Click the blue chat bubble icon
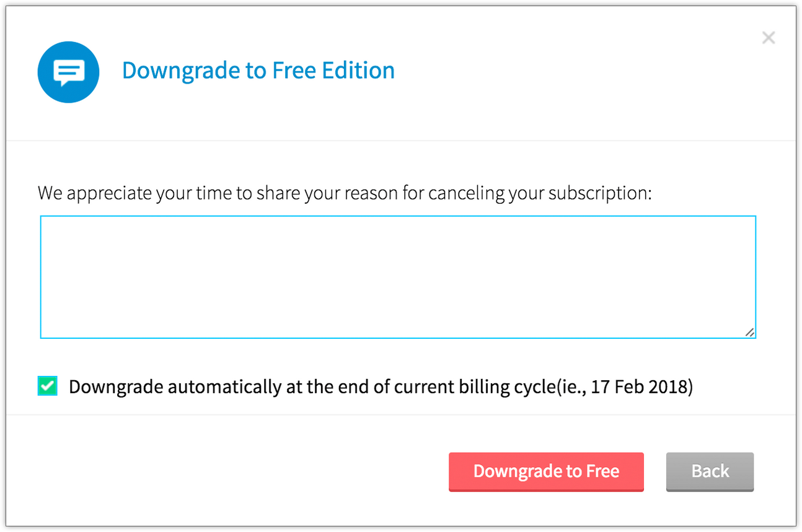The width and height of the screenshot is (802, 532). point(68,72)
